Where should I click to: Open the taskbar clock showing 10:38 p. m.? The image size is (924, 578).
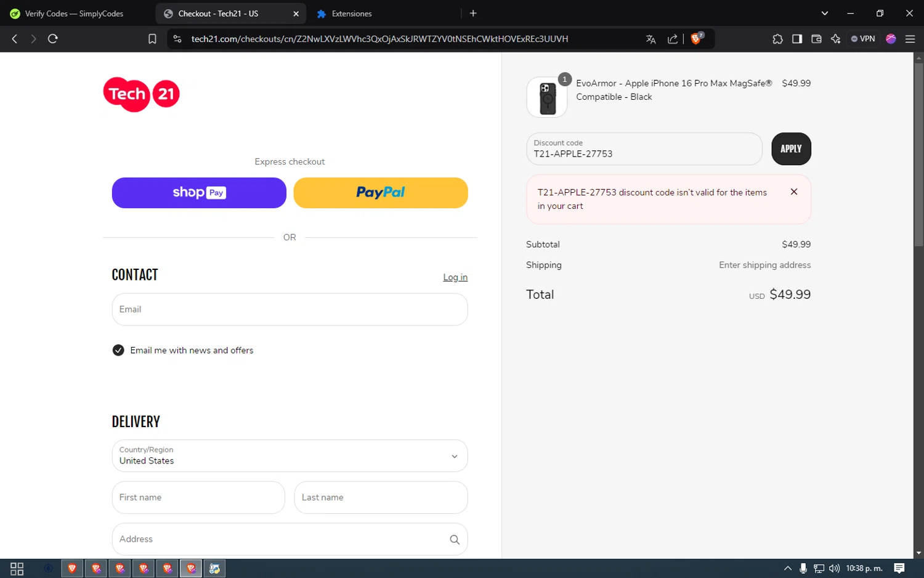[864, 568]
